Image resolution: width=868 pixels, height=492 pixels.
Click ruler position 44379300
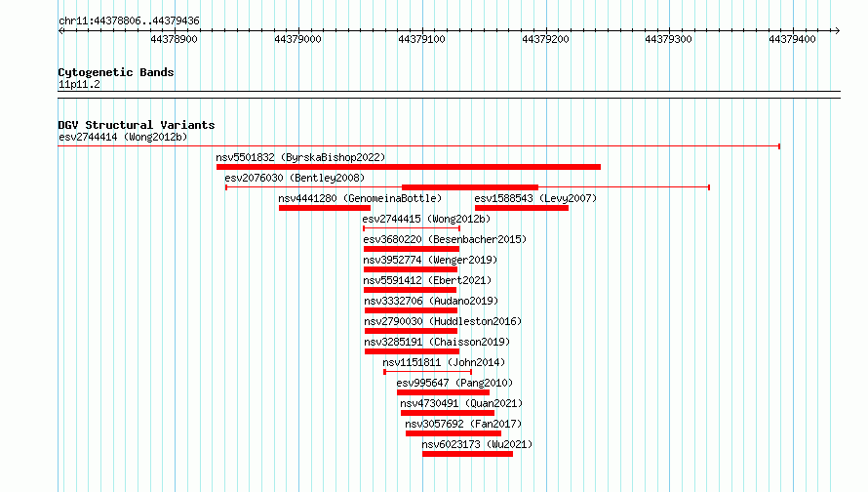pyautogui.click(x=669, y=39)
